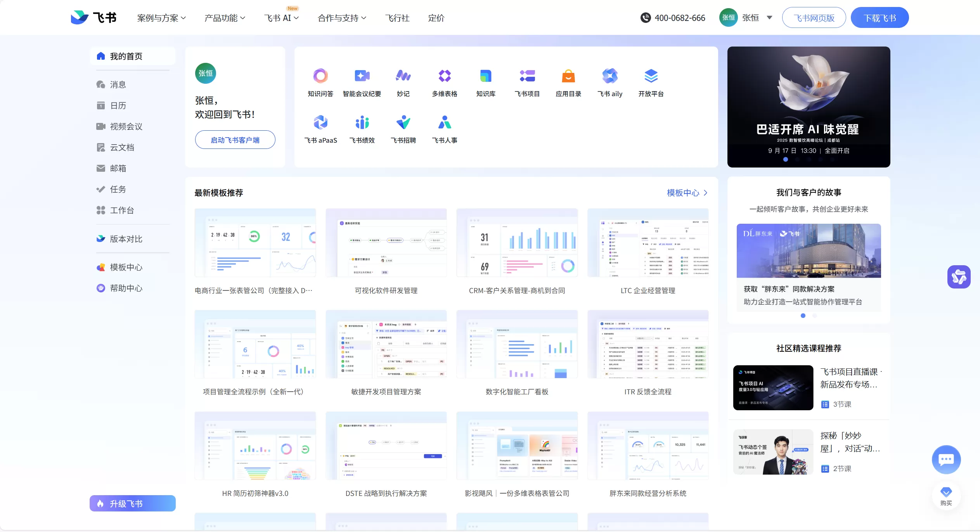The height and width of the screenshot is (532, 980).
Task: Open the 模板中心 link with arrow
Action: point(687,193)
